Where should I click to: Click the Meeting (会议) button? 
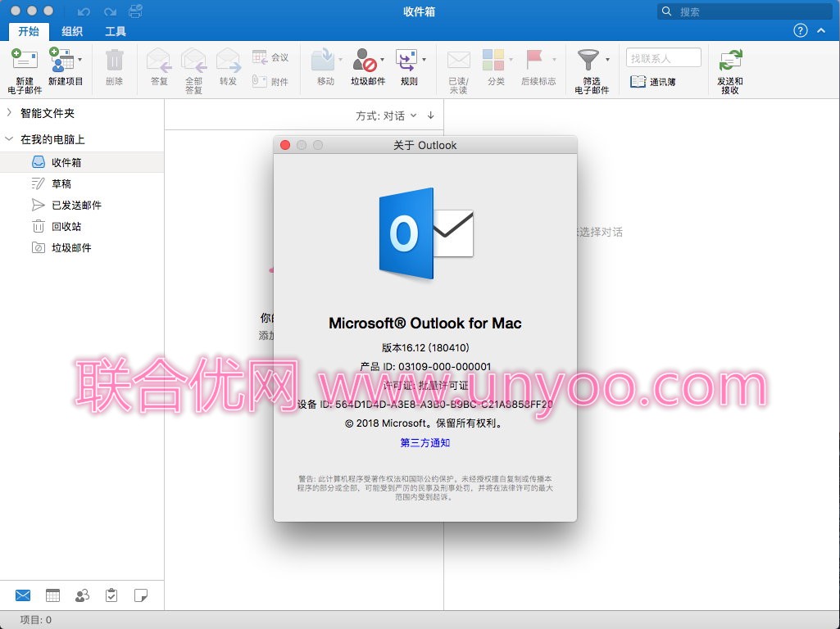pyautogui.click(x=270, y=57)
